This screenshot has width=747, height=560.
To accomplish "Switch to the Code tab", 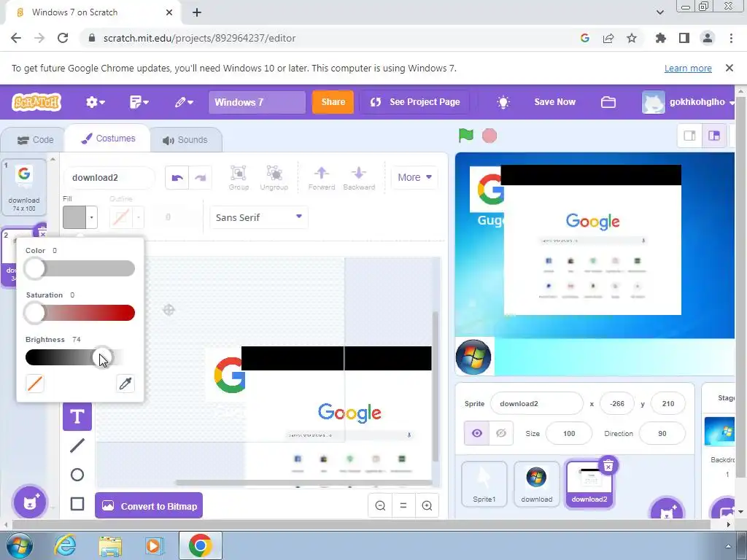I will pyautogui.click(x=35, y=140).
